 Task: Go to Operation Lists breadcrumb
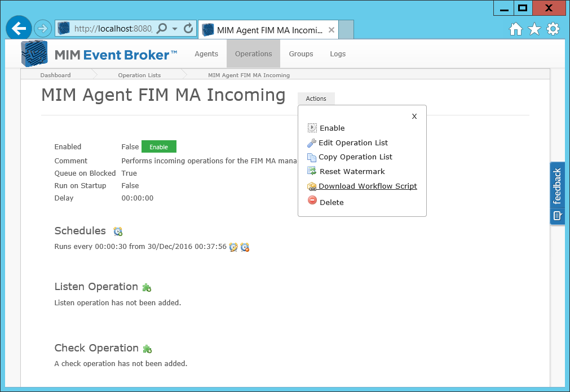pos(139,75)
